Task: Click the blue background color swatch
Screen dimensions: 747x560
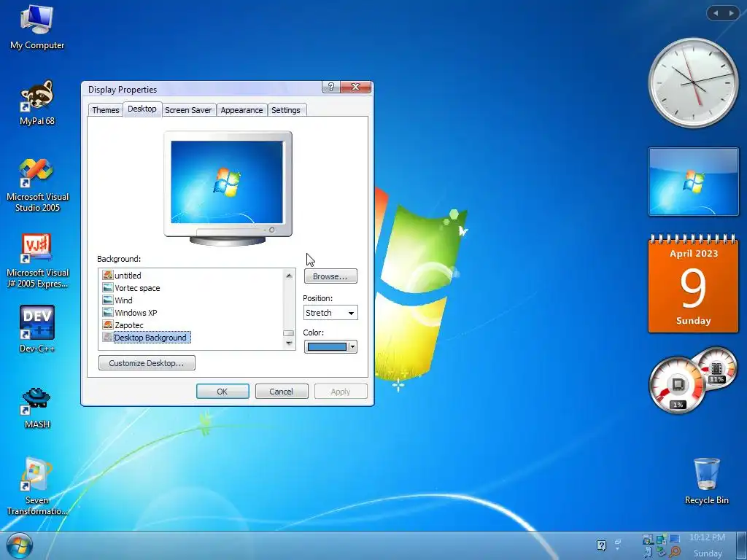Action: (327, 346)
